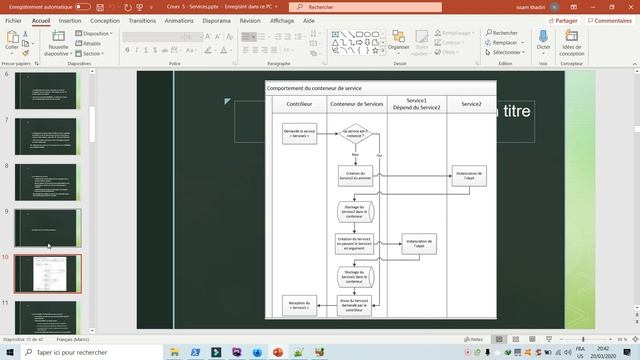Open the Nouvelle diapositive dropdown arrow
The width and height of the screenshot is (640, 360).
click(71, 53)
